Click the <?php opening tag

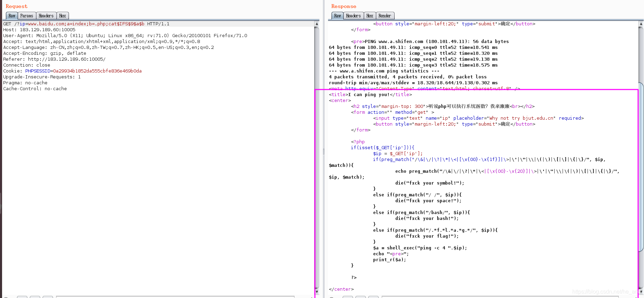click(x=358, y=142)
